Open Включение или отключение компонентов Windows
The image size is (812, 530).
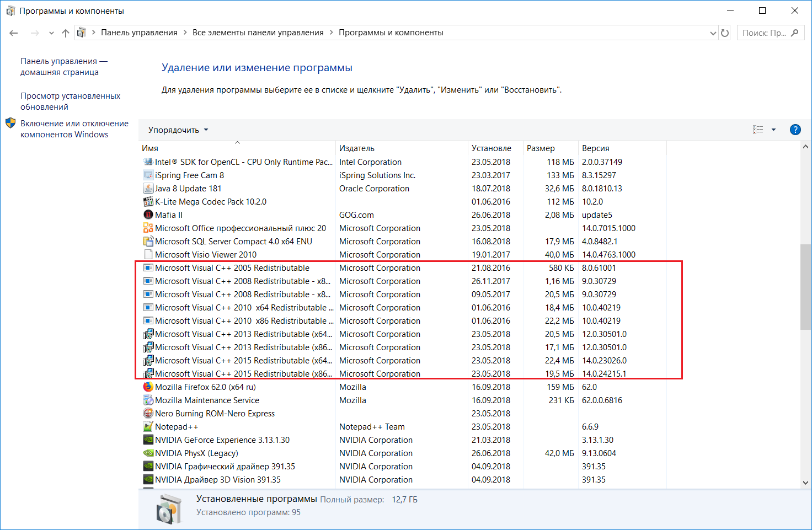pyautogui.click(x=74, y=129)
